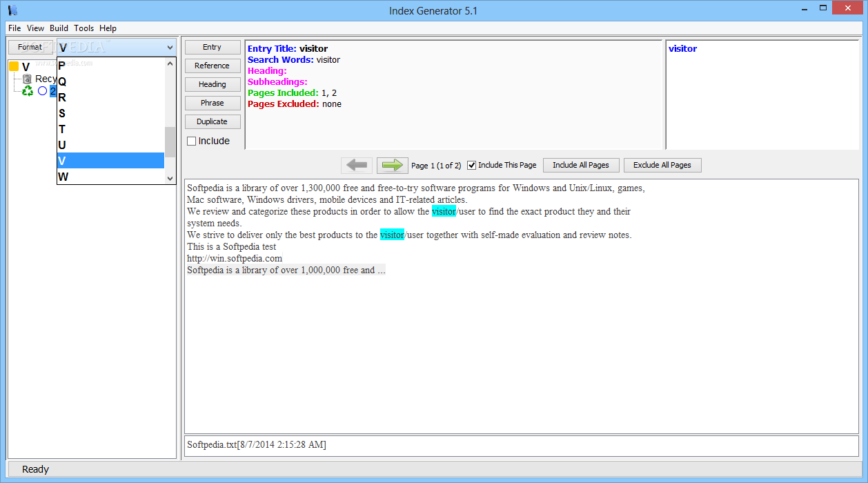Click 'Search Words: visitor' line
Image resolution: width=868 pixels, height=483 pixels.
pos(294,59)
